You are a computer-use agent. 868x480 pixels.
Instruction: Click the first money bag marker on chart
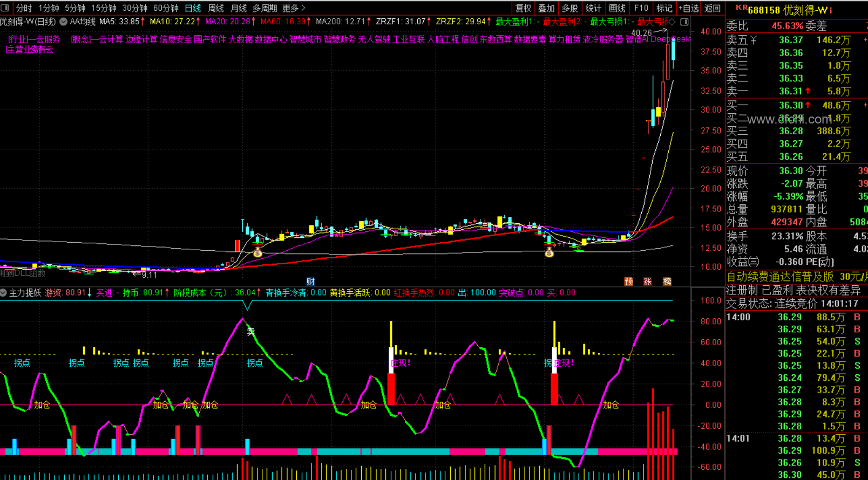click(x=257, y=252)
